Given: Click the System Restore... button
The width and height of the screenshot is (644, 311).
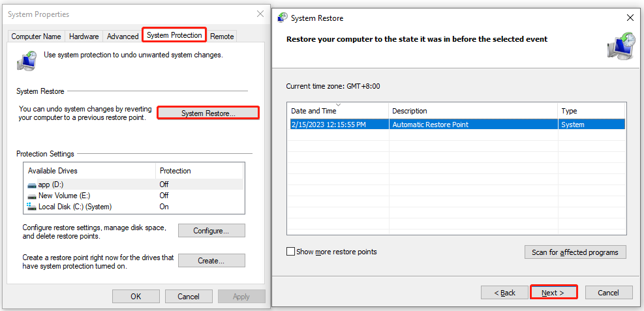Looking at the screenshot, I should [208, 113].
